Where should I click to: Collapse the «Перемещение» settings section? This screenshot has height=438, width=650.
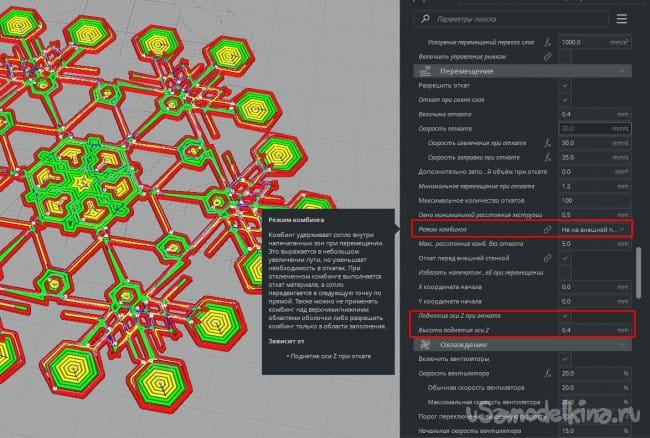coord(622,71)
